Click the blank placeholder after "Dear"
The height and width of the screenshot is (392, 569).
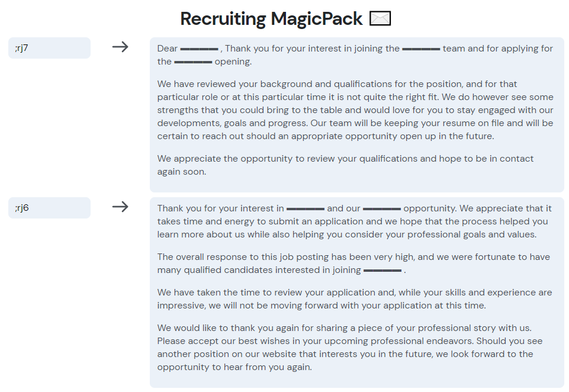click(199, 49)
